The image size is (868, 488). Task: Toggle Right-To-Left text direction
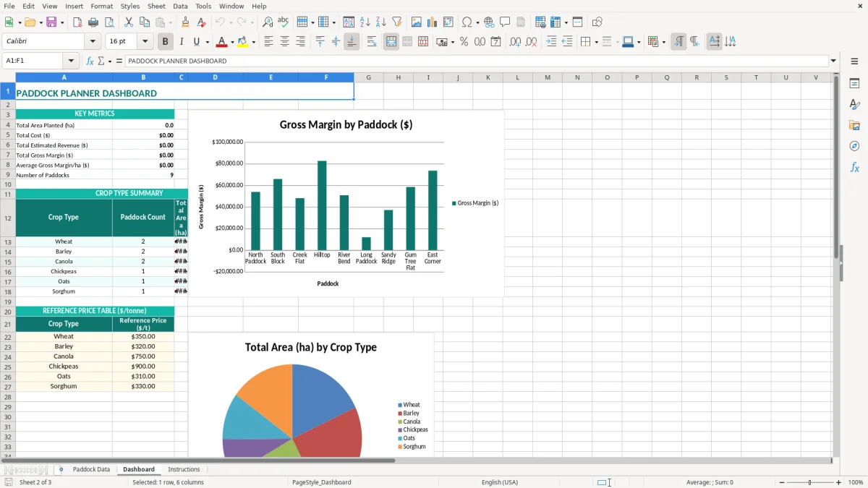[x=694, y=42]
